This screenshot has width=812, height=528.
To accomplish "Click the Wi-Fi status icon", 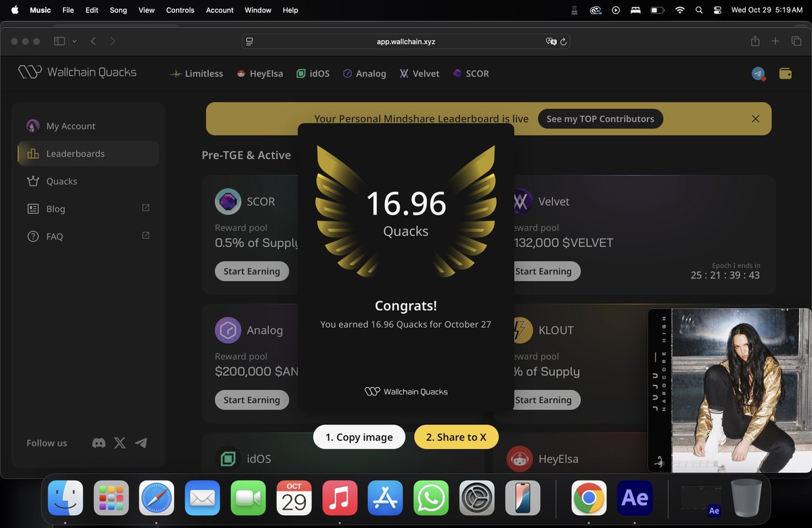I will [x=680, y=10].
